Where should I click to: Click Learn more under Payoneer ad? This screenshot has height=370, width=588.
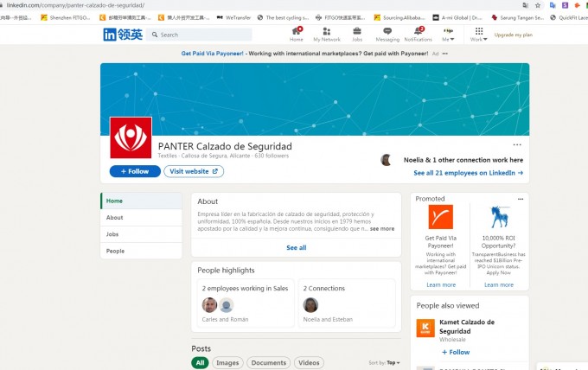[441, 285]
